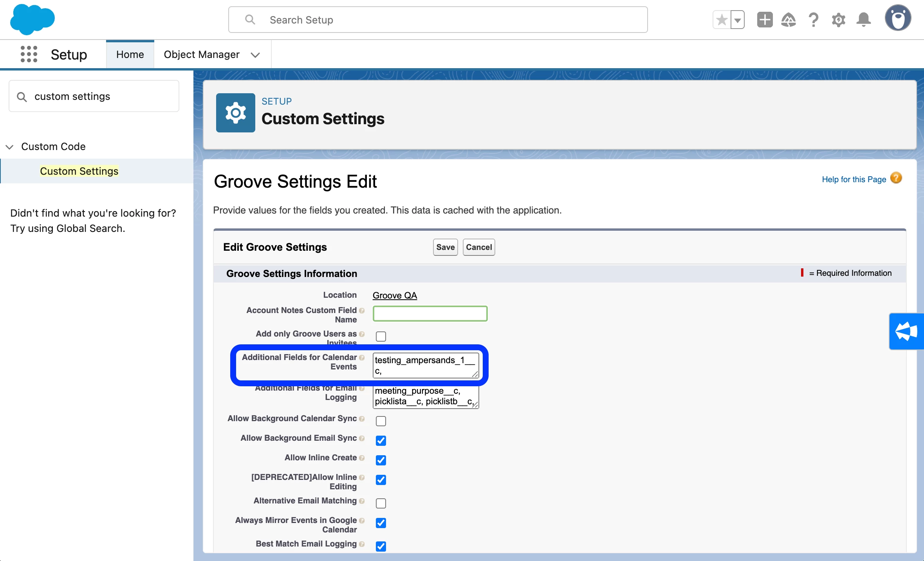Open the Groove side panel tab
Viewport: 924px width, 561px height.
point(906,331)
